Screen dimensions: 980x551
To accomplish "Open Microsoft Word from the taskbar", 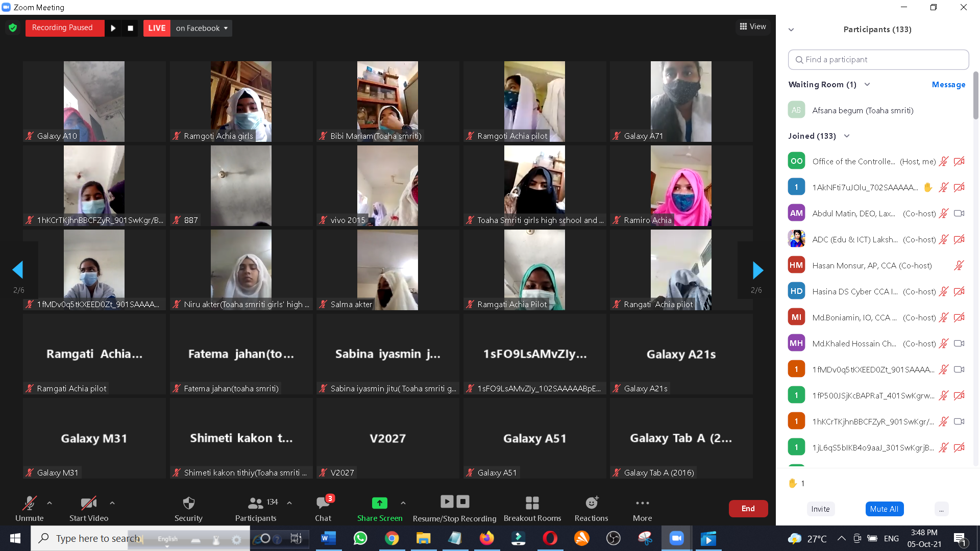I will (328, 538).
